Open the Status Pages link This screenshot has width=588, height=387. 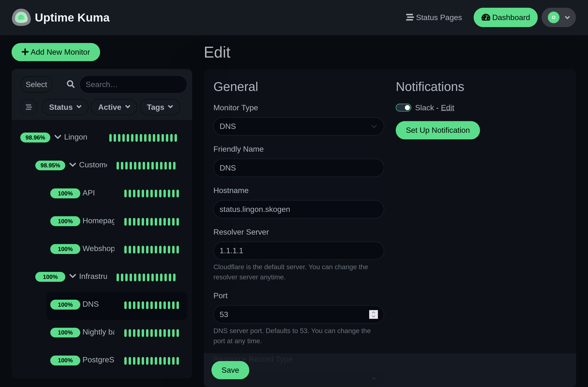click(434, 18)
